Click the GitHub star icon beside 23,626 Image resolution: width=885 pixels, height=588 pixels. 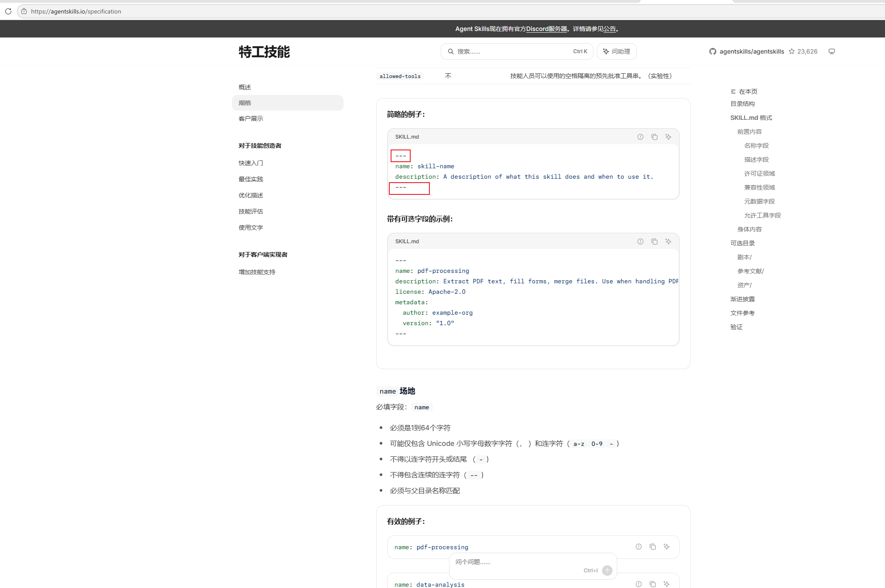792,51
